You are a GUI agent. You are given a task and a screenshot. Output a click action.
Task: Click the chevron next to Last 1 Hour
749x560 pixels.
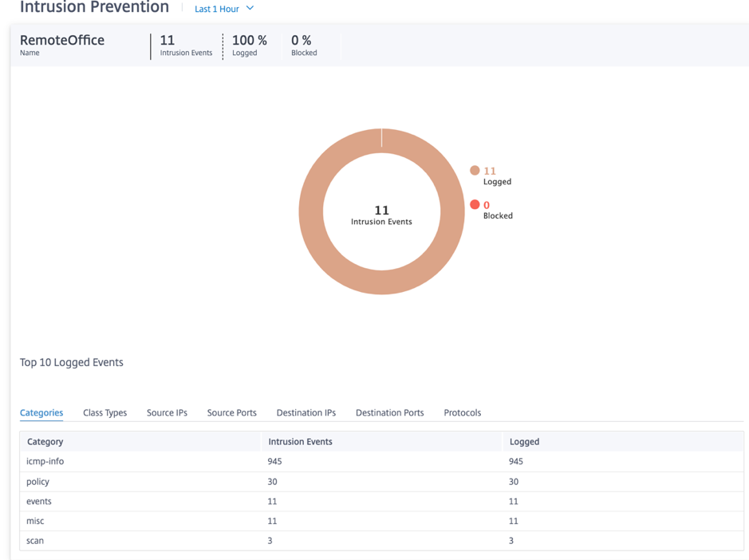click(x=250, y=8)
